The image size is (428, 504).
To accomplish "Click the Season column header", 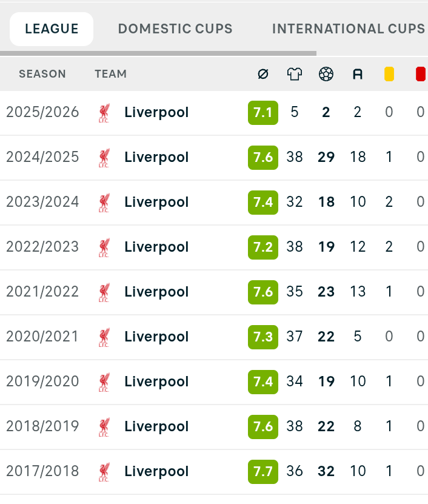I will click(42, 74).
